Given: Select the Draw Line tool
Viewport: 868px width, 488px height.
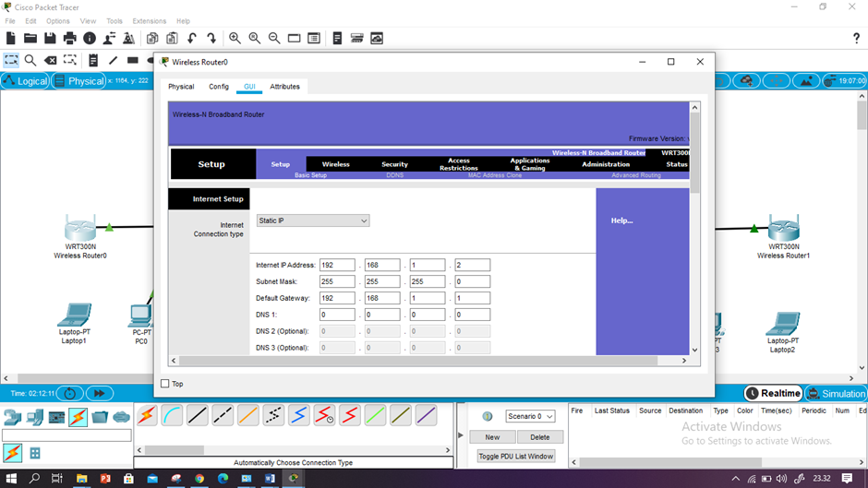Looking at the screenshot, I should click(113, 60).
